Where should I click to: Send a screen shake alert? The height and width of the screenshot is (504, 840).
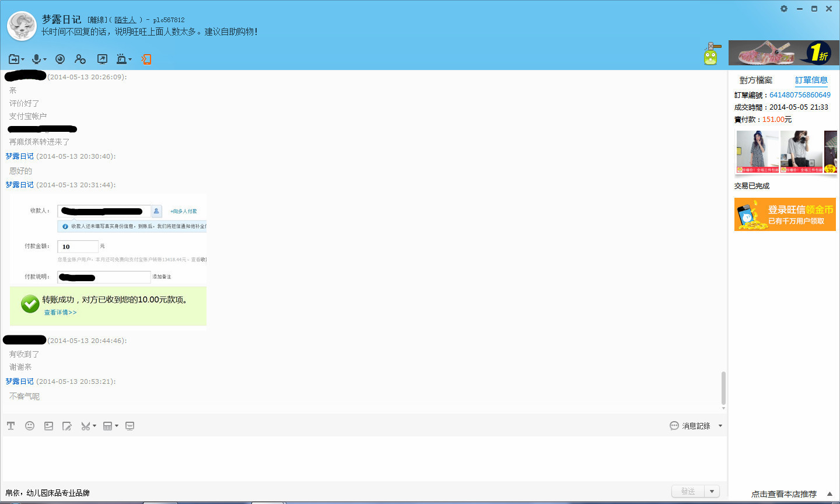(x=121, y=59)
